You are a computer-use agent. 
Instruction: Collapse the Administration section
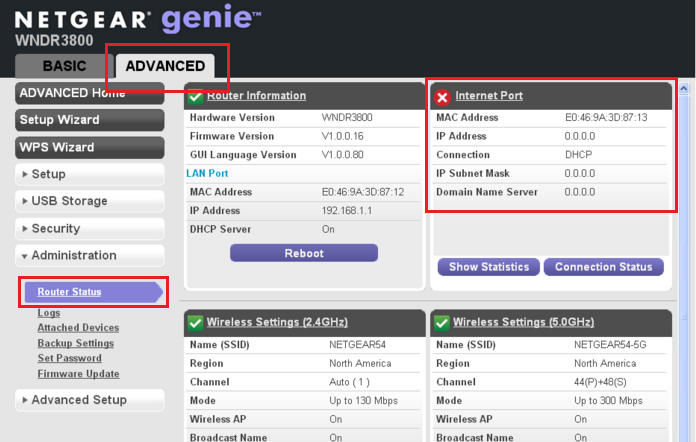pos(90,256)
